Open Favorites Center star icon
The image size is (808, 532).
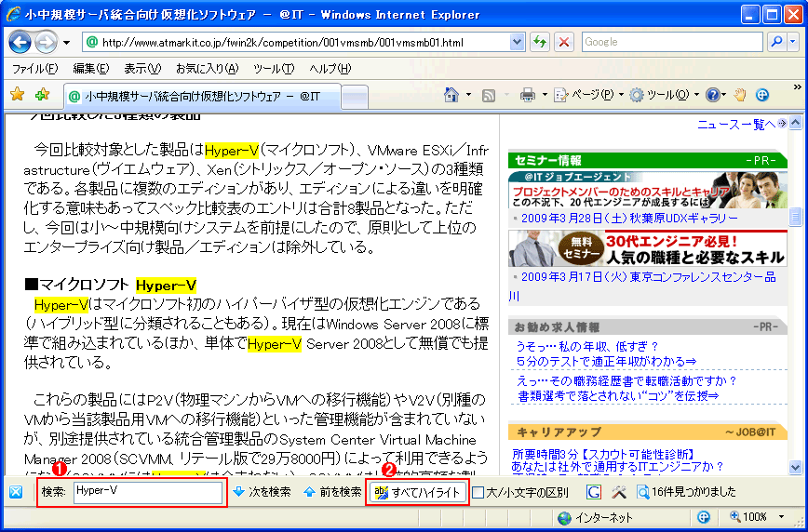[x=18, y=95]
